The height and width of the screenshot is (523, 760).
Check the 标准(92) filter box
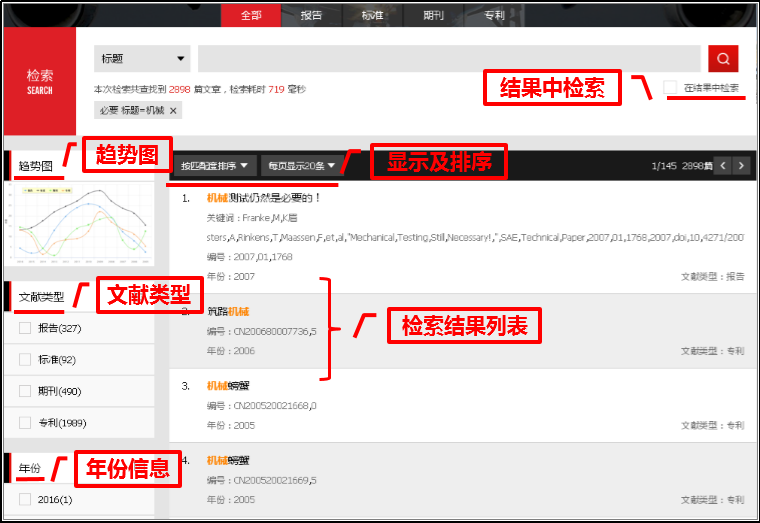25,359
